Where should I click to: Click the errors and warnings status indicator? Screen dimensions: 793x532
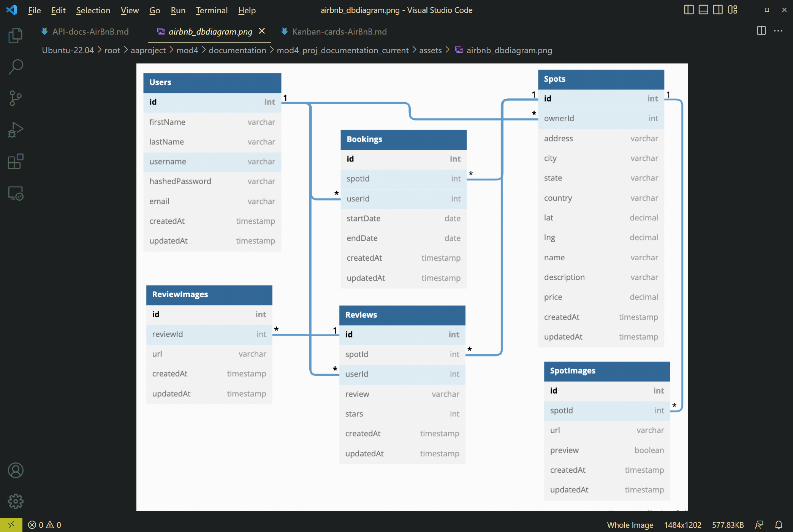click(45, 524)
